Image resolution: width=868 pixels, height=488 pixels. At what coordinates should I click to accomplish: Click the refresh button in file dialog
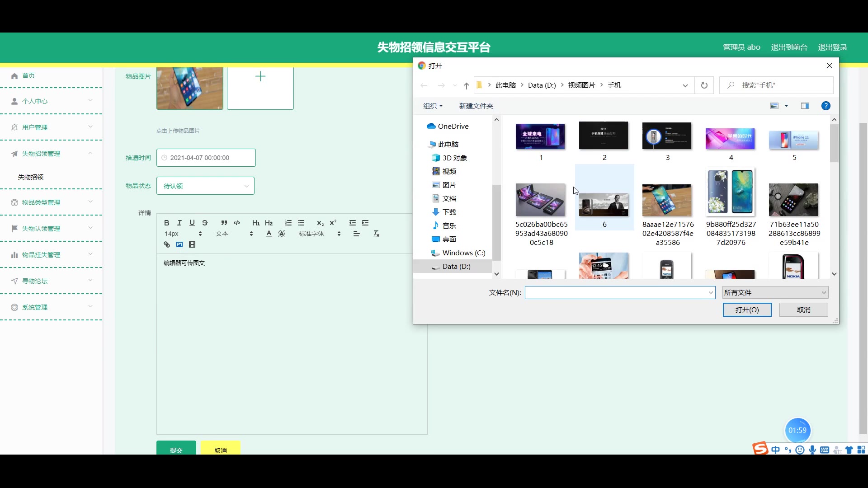pos(704,85)
